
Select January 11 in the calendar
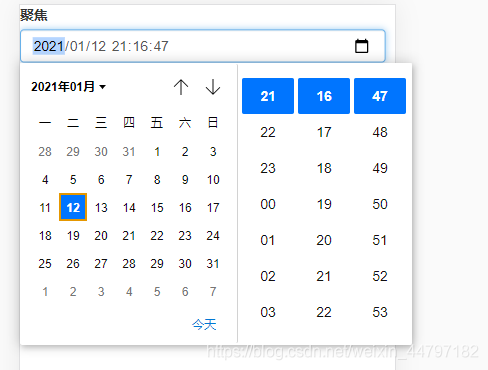45,207
